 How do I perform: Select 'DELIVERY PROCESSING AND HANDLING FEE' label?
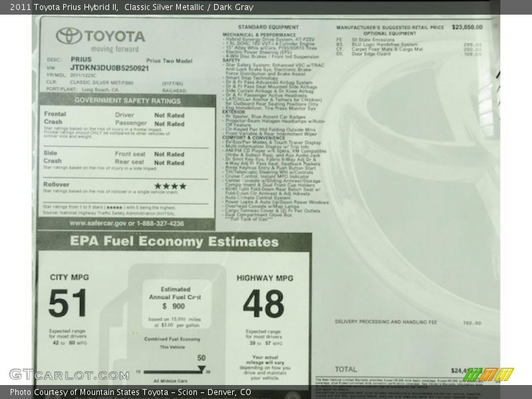386,322
